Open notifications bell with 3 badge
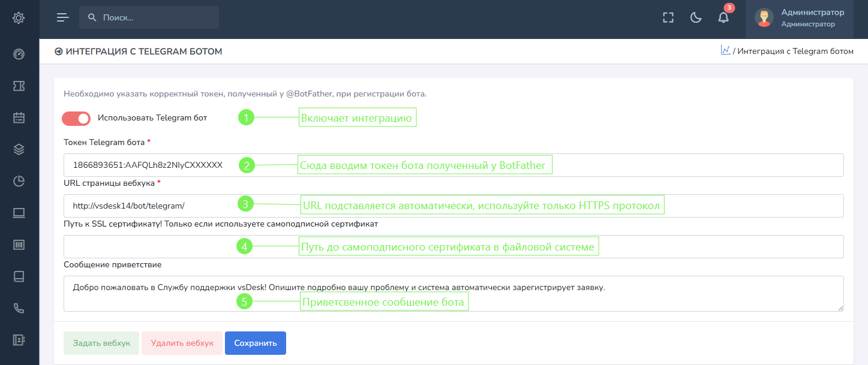This screenshot has height=365, width=868. (x=723, y=17)
